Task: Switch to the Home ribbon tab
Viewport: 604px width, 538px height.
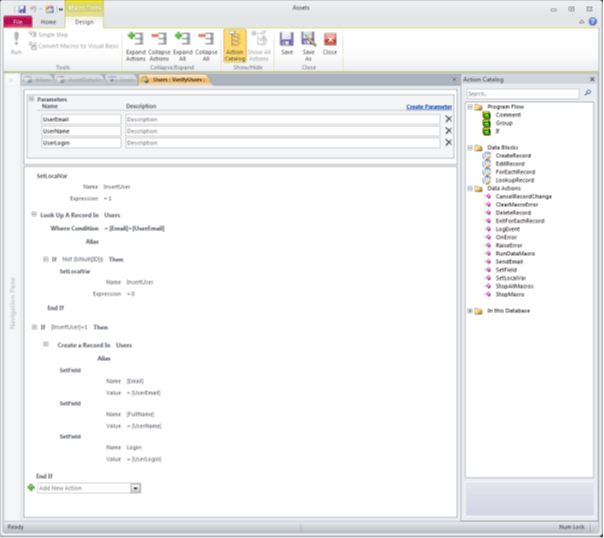Action: (x=48, y=21)
